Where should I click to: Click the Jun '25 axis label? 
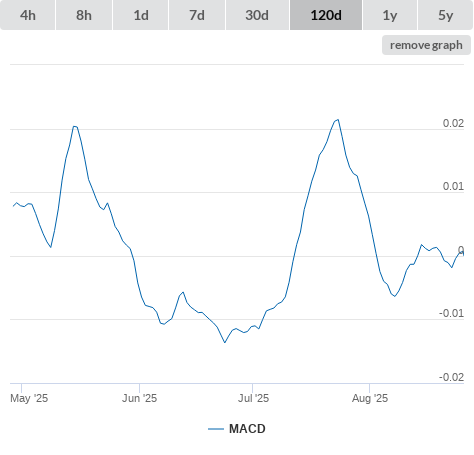(x=139, y=398)
